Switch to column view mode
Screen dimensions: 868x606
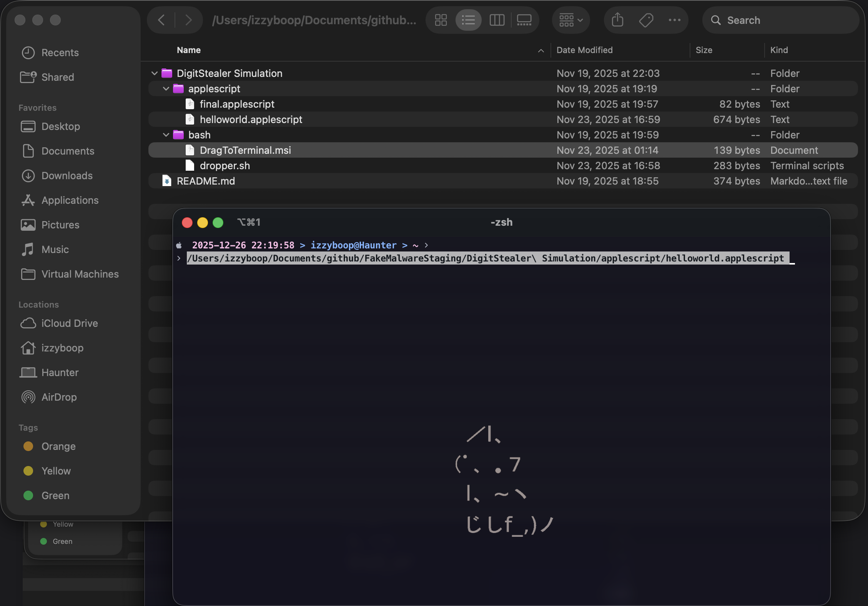point(497,20)
